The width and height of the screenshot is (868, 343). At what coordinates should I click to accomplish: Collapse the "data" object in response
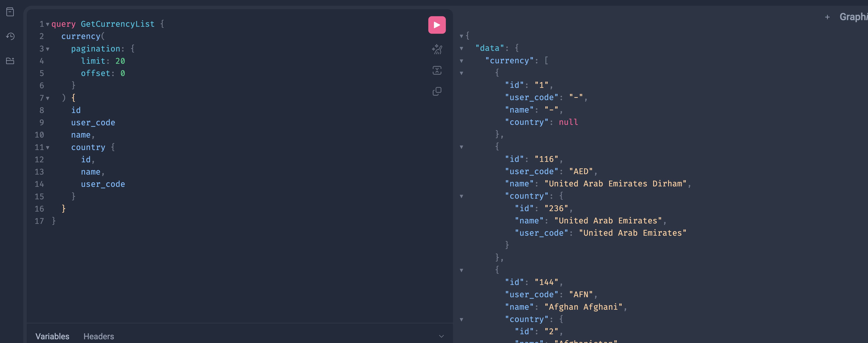[461, 48]
